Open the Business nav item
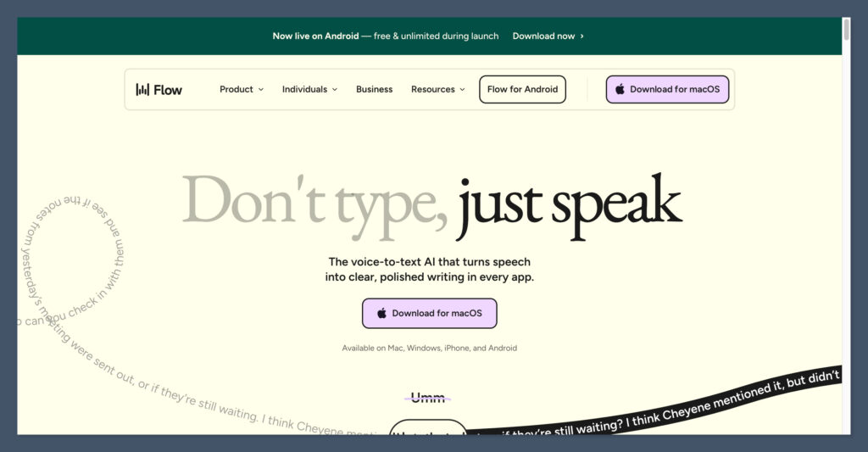This screenshot has width=868, height=452. 374,89
